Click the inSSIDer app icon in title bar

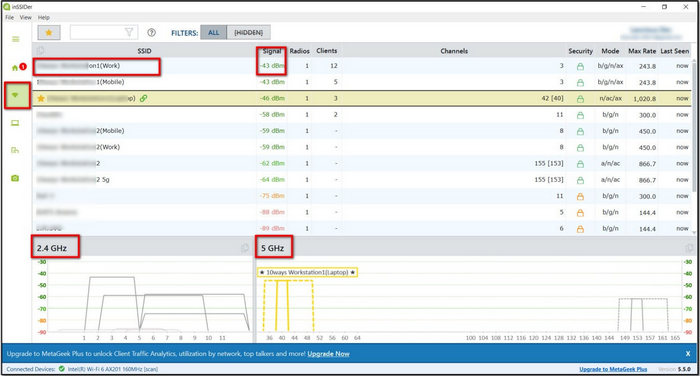click(7, 7)
